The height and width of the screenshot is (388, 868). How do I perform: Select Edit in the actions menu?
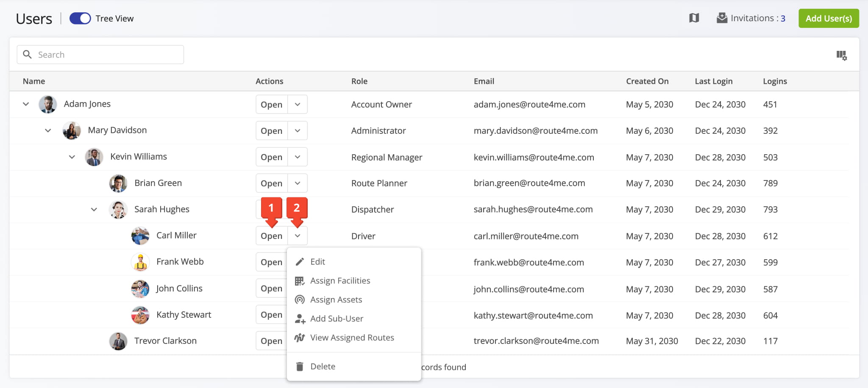coord(354,262)
